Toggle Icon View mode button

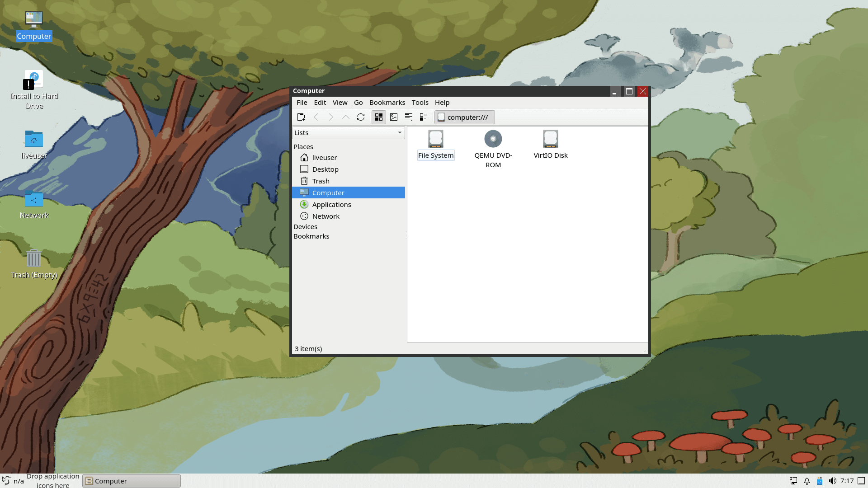click(379, 117)
